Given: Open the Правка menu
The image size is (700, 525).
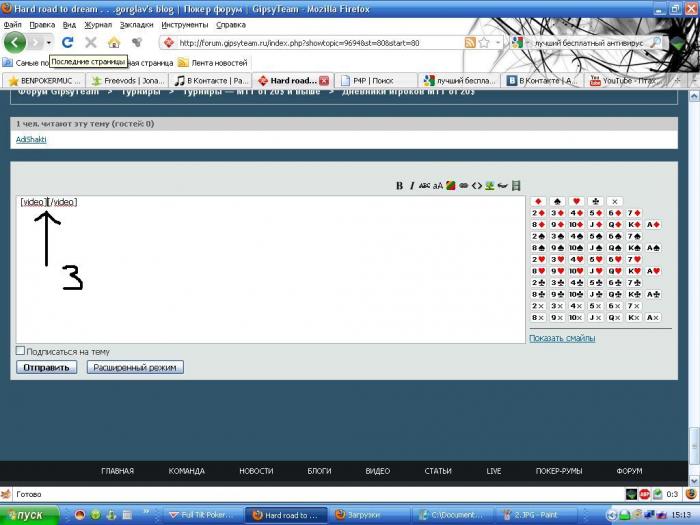Looking at the screenshot, I should pos(42,25).
